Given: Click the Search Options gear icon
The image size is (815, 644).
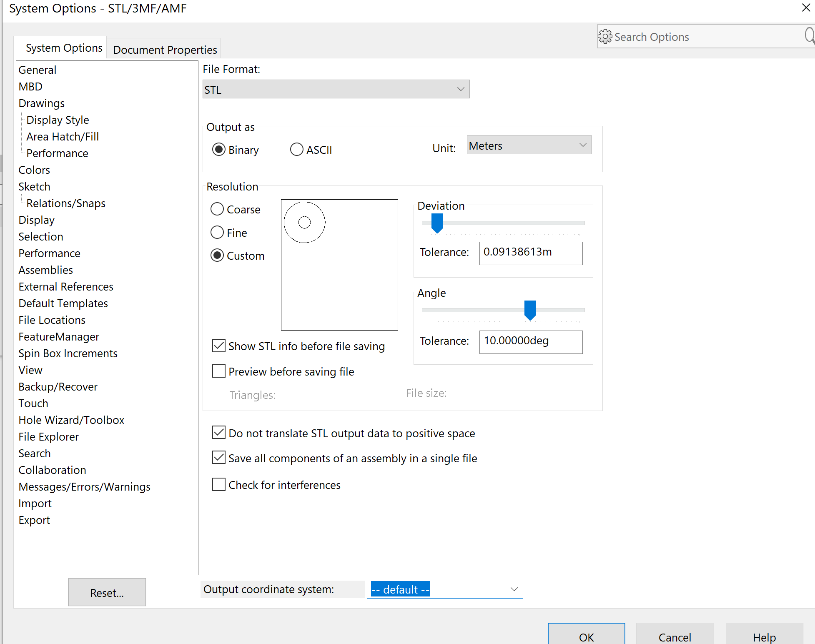Looking at the screenshot, I should tap(605, 37).
